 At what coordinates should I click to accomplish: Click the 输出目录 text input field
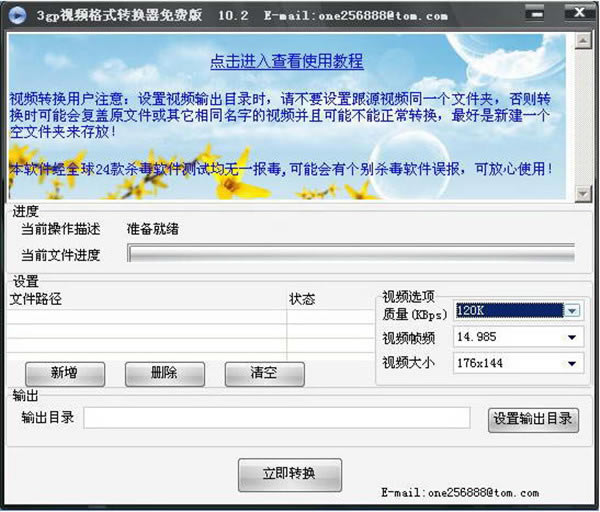click(277, 417)
